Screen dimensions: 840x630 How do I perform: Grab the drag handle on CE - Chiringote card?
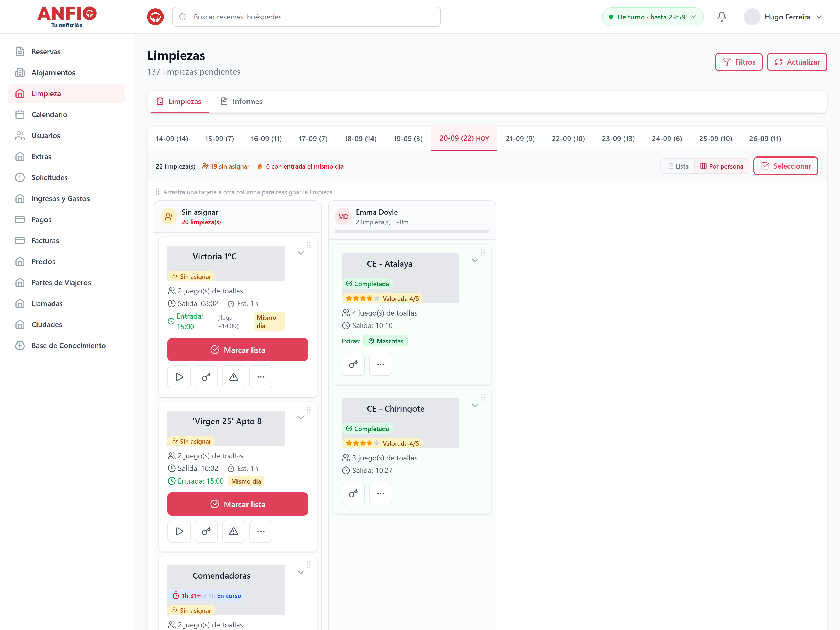[483, 397]
